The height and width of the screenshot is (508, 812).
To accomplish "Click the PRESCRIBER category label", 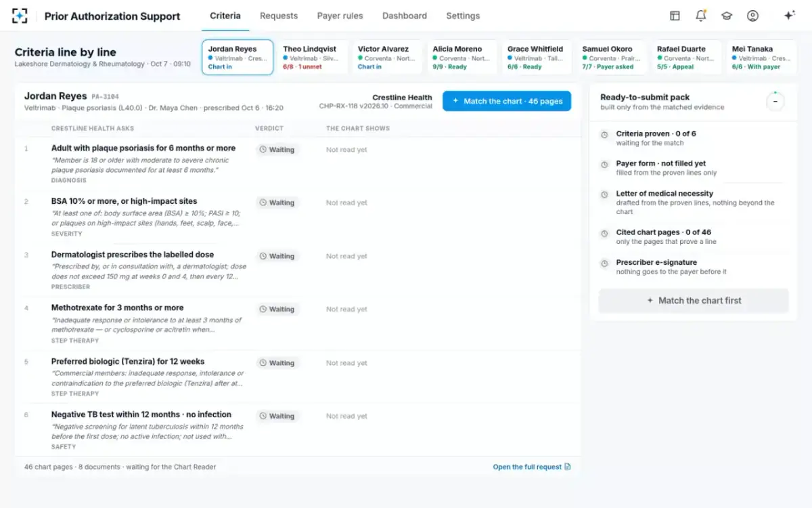I will (71, 287).
